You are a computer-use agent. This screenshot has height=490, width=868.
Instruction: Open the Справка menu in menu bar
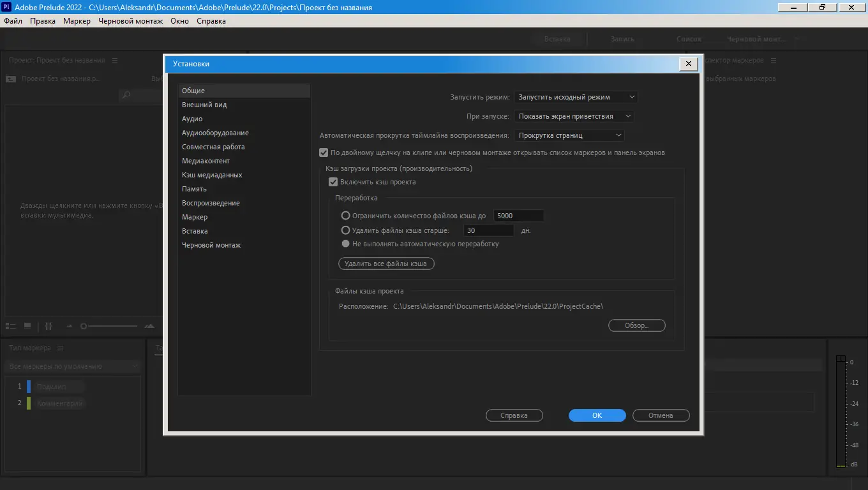211,21
